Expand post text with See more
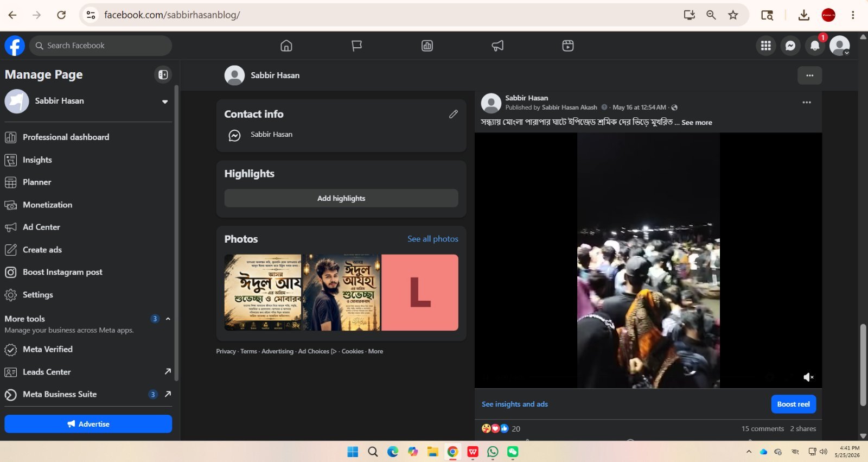Image resolution: width=868 pixels, height=462 pixels. tap(697, 123)
